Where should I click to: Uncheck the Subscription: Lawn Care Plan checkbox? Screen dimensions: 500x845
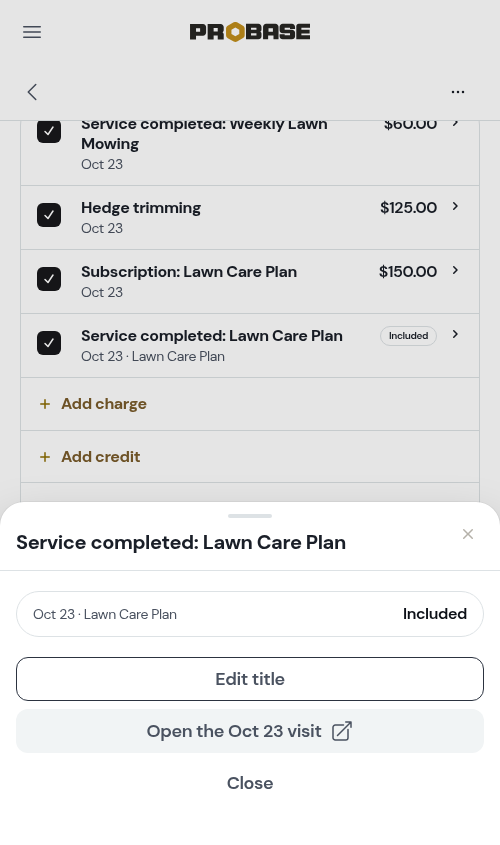(x=49, y=279)
